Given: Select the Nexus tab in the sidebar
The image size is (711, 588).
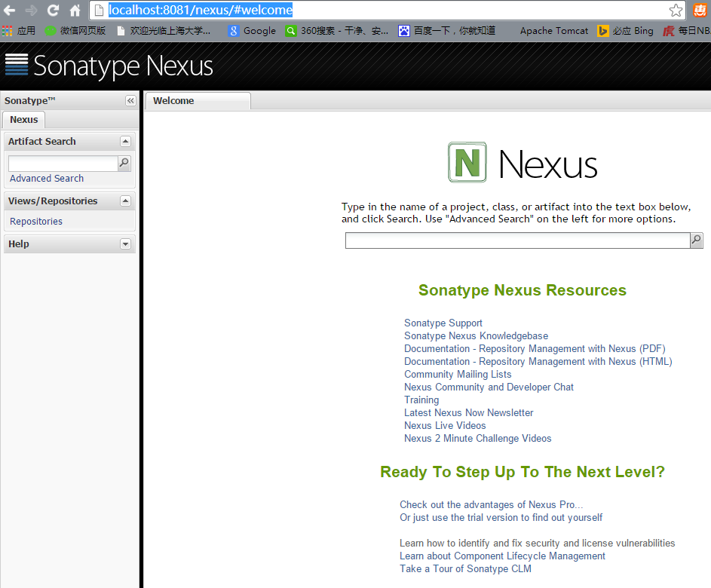Looking at the screenshot, I should (x=23, y=119).
